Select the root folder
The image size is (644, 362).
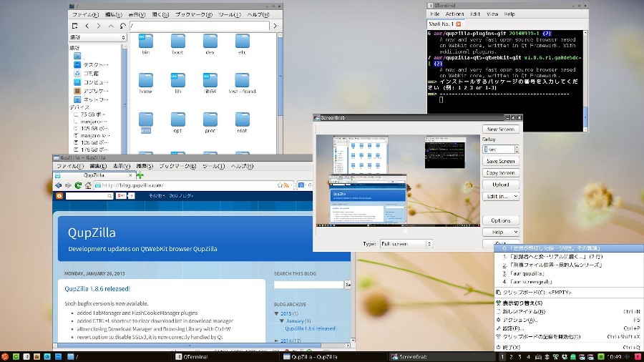(x=243, y=122)
